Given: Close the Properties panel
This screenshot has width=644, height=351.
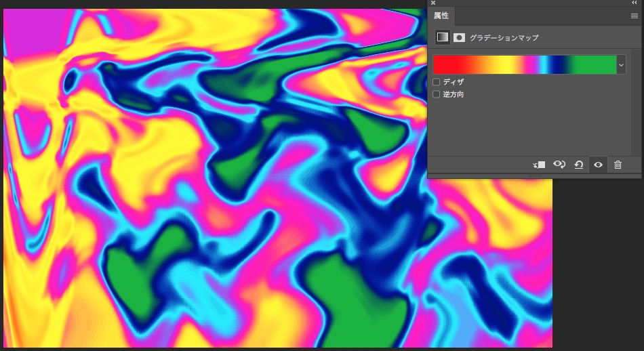Looking at the screenshot, I should tap(433, 3).
